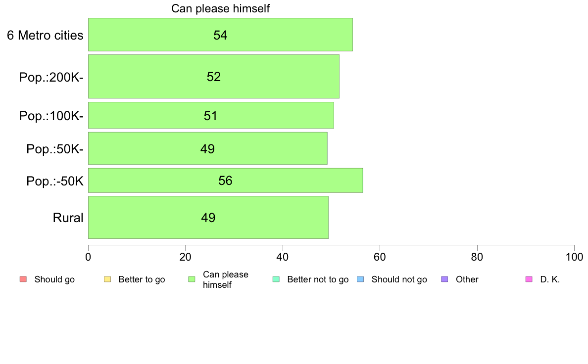Click the blue Should not go swatch
Screen dimensions: 588x364
360,279
